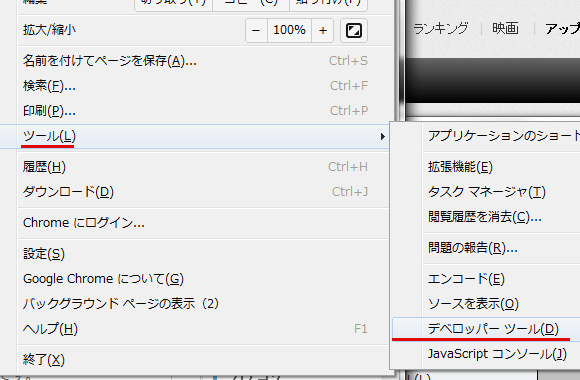The image size is (580, 380).
Task: Zoom out with the minus button
Action: click(x=256, y=30)
